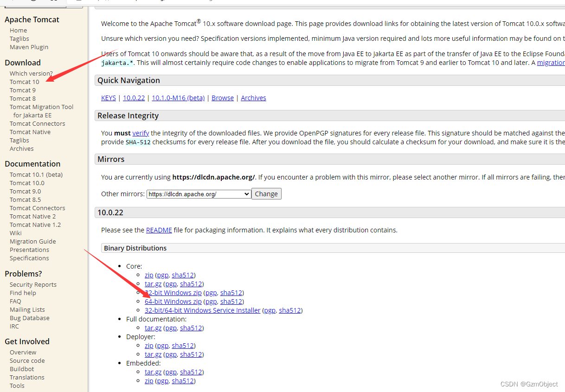
Task: Select Tomcat 9 in Download section
Action: [x=23, y=90]
